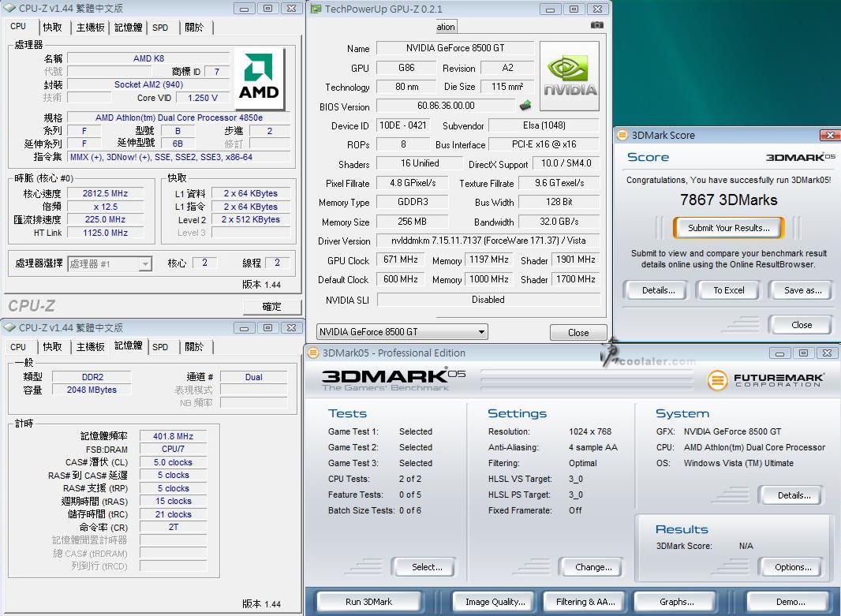Open Options under Results in 3DMark05
The height and width of the screenshot is (616, 841).
point(793,567)
